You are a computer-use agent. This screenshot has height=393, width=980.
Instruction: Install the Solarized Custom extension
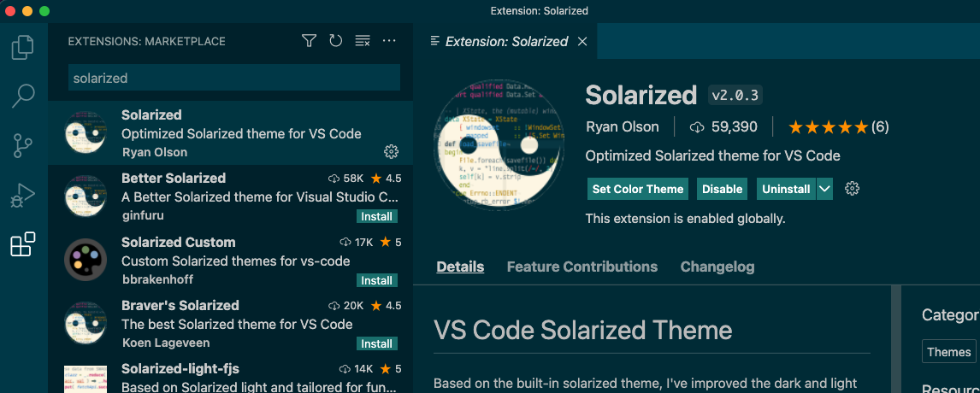(377, 280)
